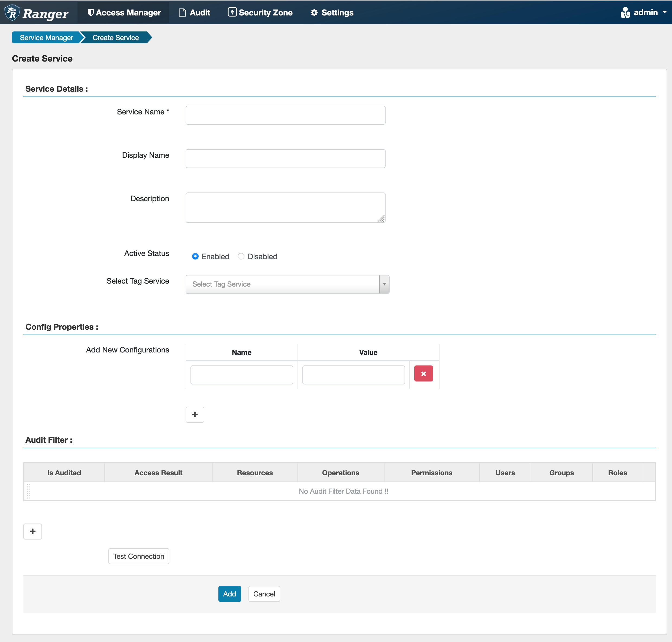
Task: Expand admin user menu caret
Action: 664,12
